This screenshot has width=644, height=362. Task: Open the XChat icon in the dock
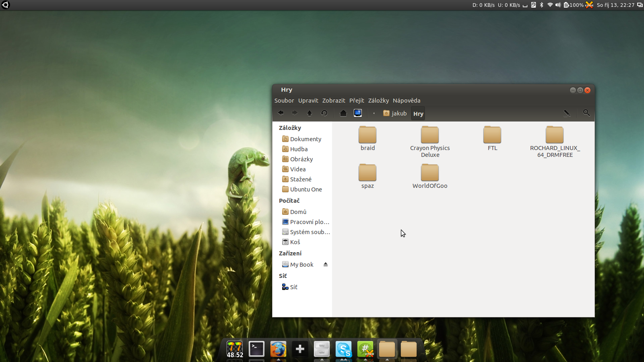point(365,349)
